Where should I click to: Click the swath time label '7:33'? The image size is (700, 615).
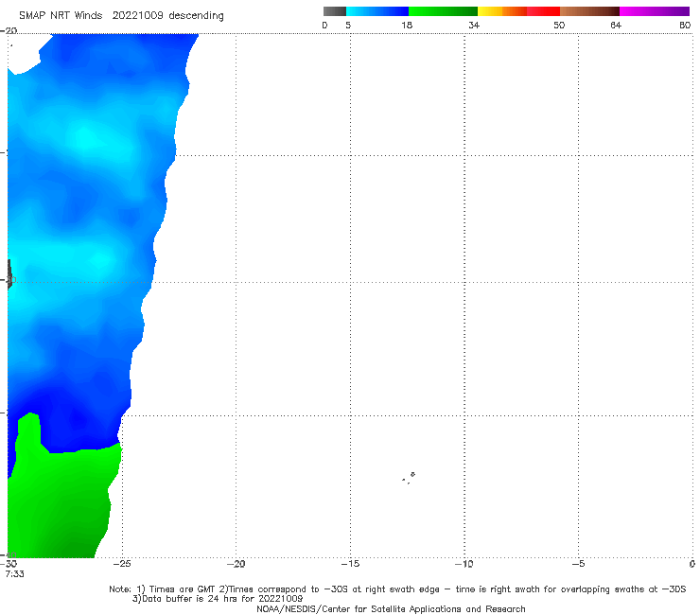pos(15,574)
